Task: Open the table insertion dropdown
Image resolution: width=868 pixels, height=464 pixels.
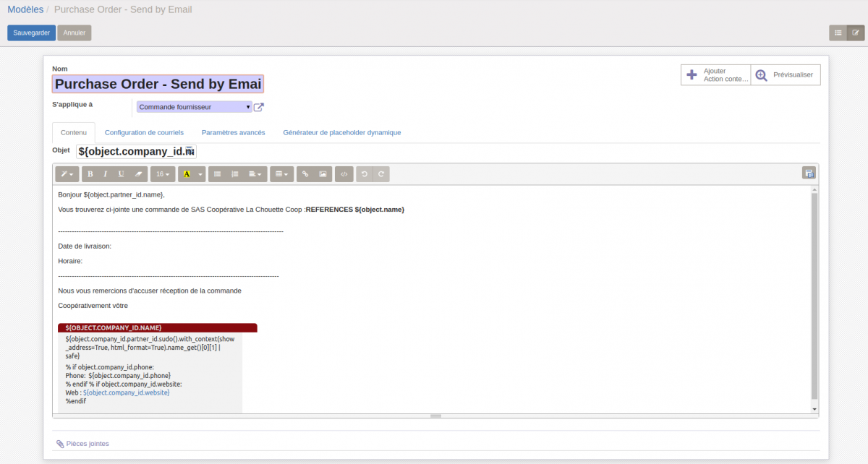Action: point(281,174)
